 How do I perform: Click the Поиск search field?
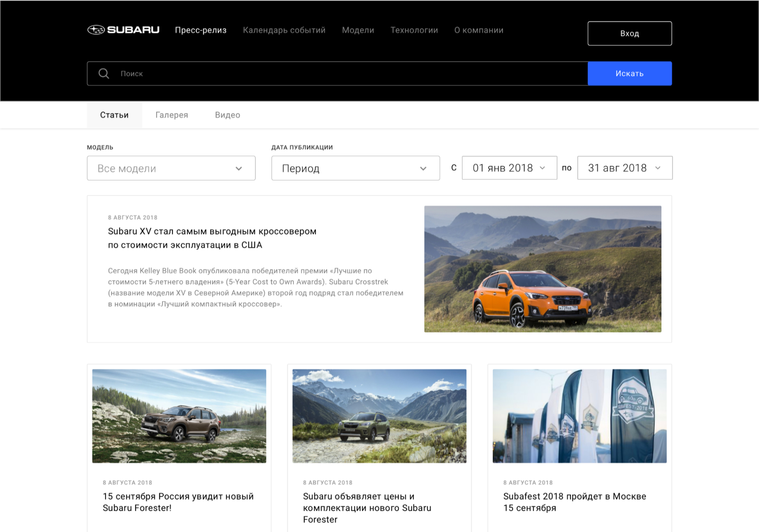(x=337, y=74)
